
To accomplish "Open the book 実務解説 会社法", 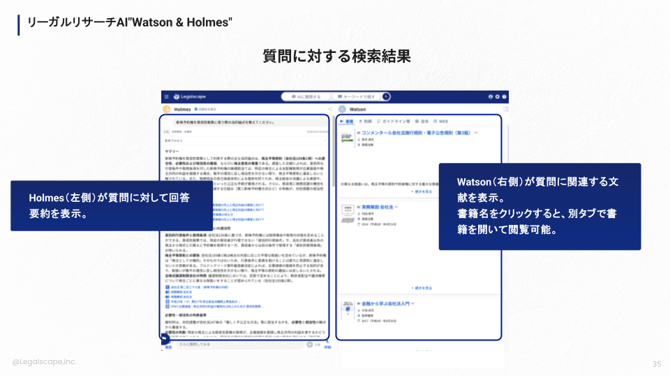I will tap(377, 207).
